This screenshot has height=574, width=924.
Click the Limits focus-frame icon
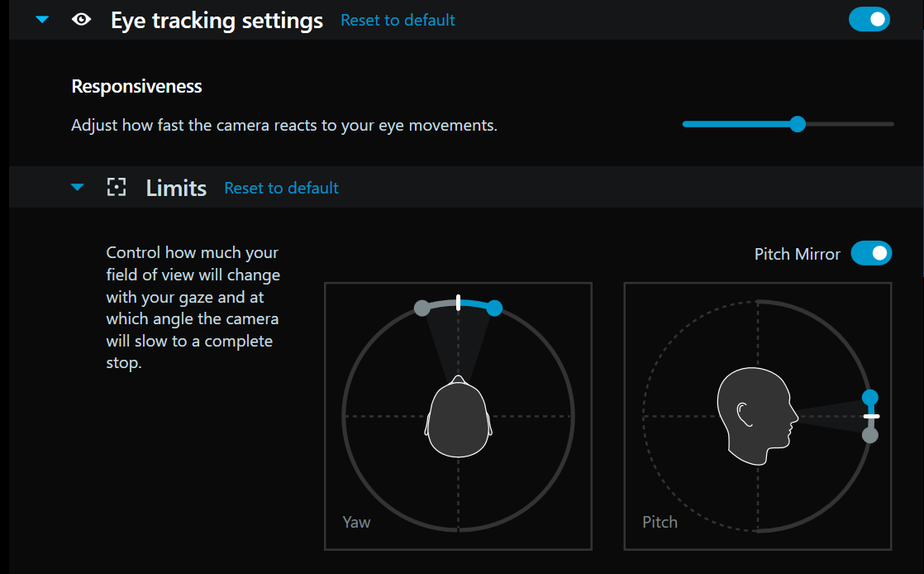tap(117, 188)
